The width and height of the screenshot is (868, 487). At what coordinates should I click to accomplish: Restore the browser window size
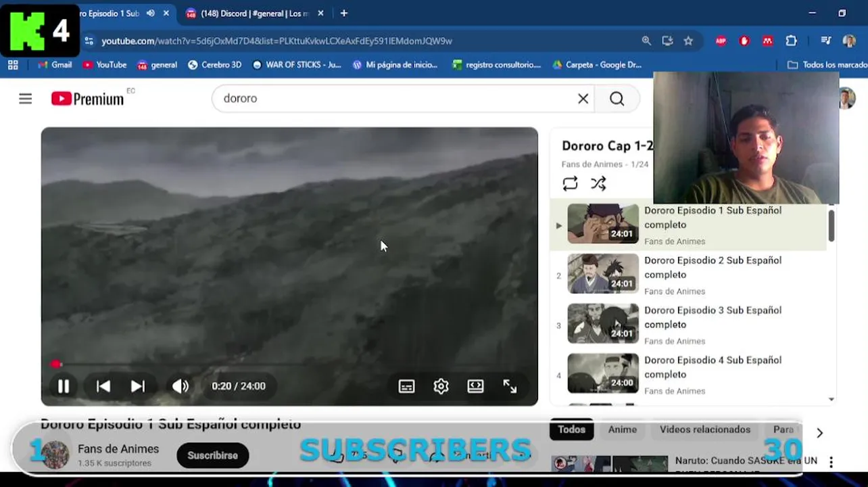[x=842, y=14]
